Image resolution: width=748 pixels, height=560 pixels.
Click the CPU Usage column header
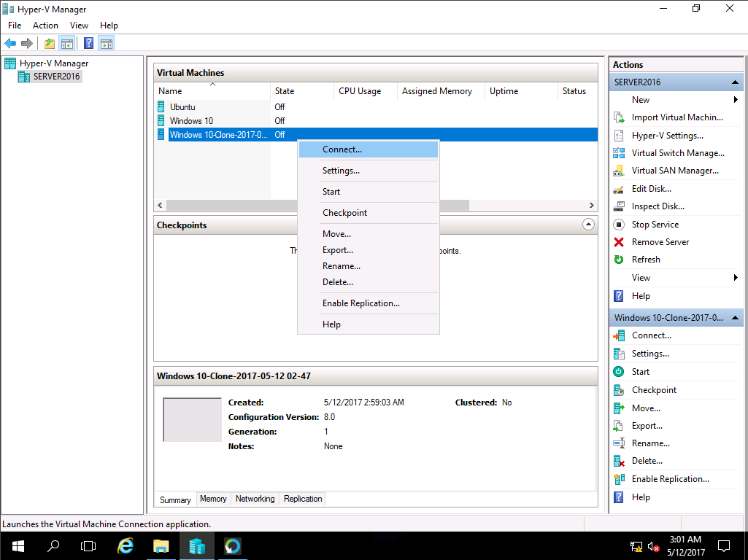(x=366, y=91)
